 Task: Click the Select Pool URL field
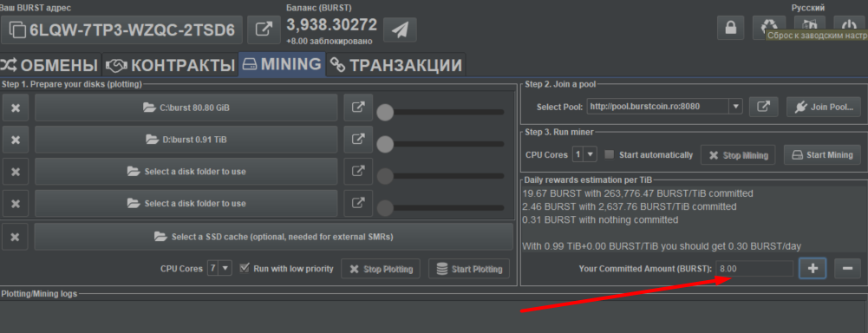coord(658,106)
